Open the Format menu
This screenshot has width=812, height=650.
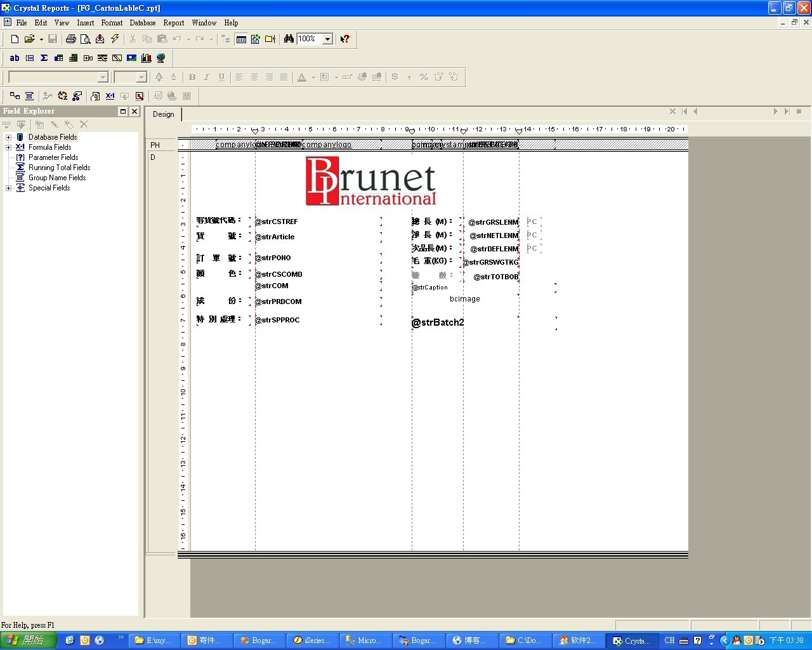(112, 22)
